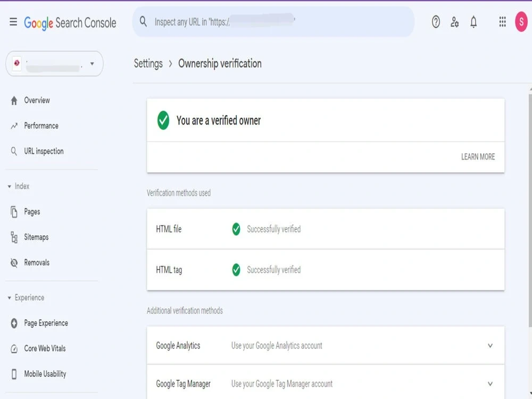This screenshot has width=532, height=399.
Task: Go back to Settings breadcrumb
Action: point(148,64)
